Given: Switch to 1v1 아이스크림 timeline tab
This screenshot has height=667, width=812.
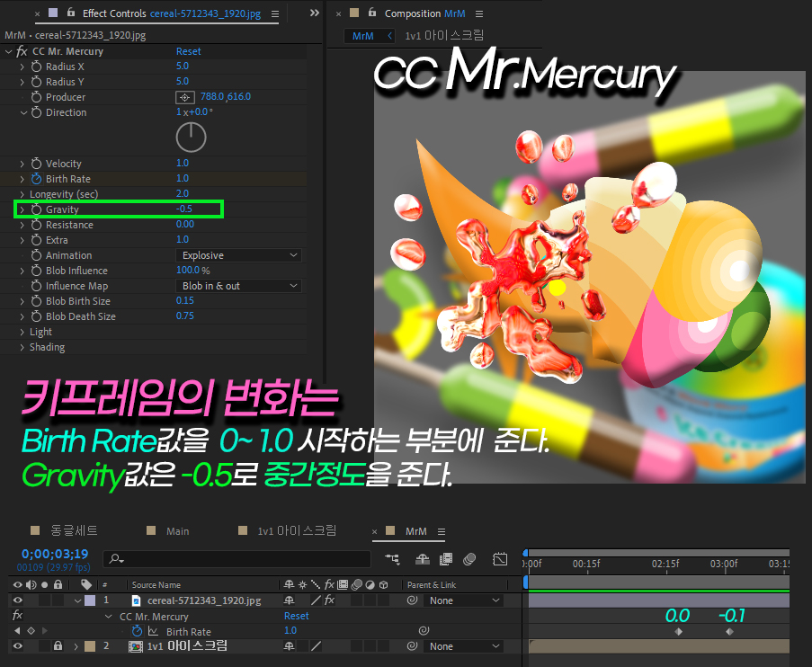Looking at the screenshot, I should coord(298,530).
